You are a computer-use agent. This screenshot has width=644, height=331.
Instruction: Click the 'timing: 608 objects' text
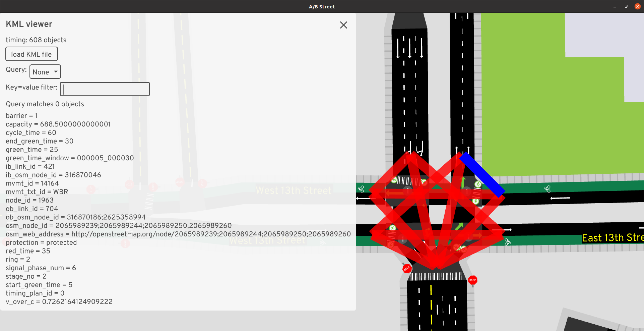click(x=36, y=40)
